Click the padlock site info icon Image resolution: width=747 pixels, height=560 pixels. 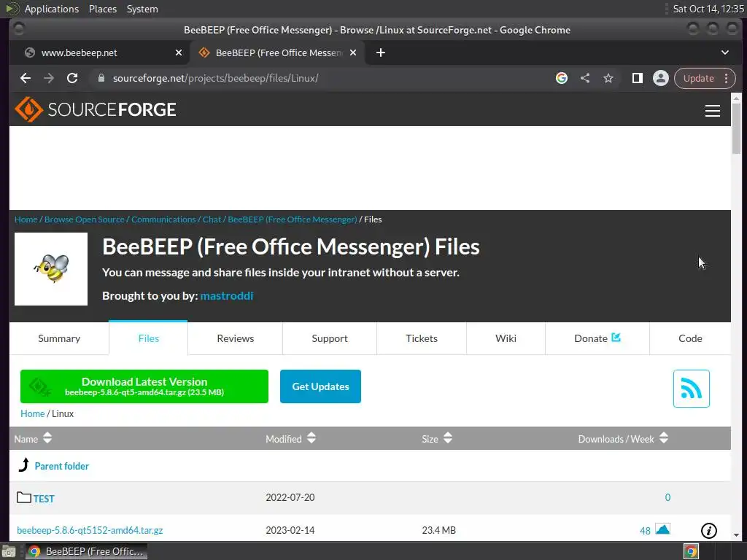[x=101, y=78]
